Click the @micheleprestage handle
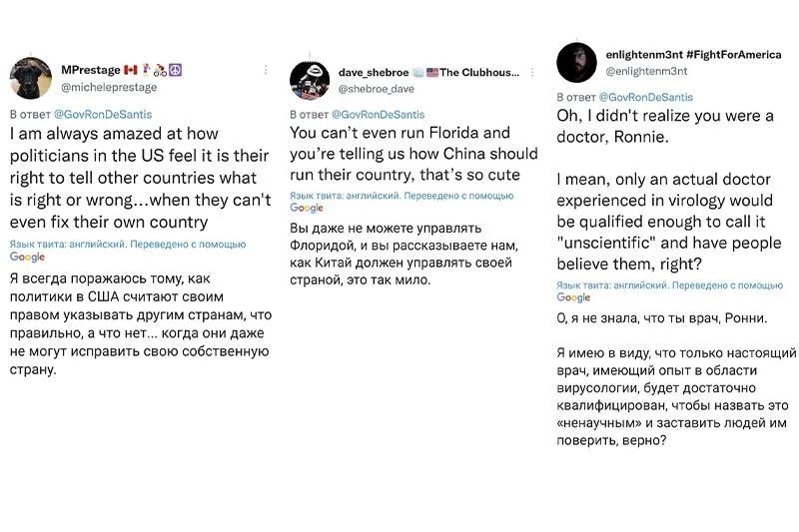This screenshot has width=799, height=532. pyautogui.click(x=109, y=87)
